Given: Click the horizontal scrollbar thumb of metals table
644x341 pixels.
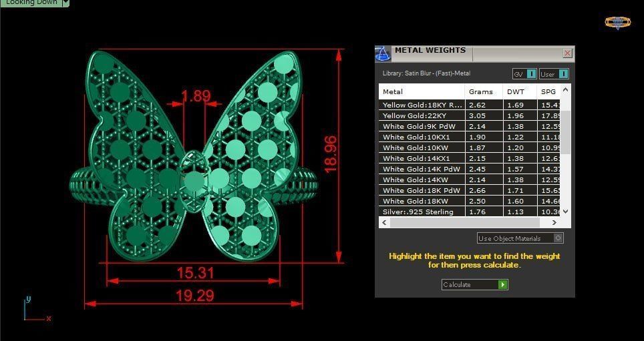Looking at the screenshot, I should 464,222.
